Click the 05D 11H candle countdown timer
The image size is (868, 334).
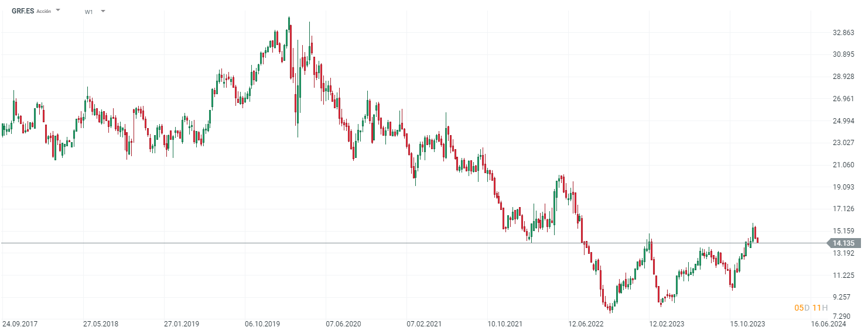click(x=811, y=308)
